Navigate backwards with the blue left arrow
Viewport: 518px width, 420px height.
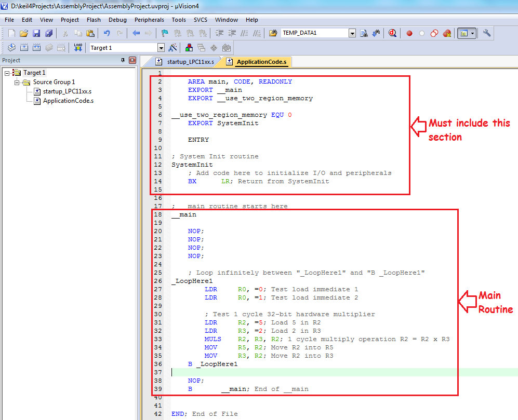[x=136, y=33]
